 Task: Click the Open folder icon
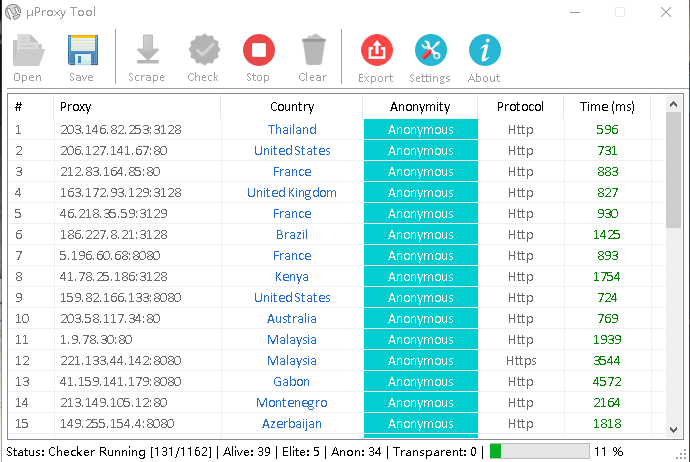(28, 50)
